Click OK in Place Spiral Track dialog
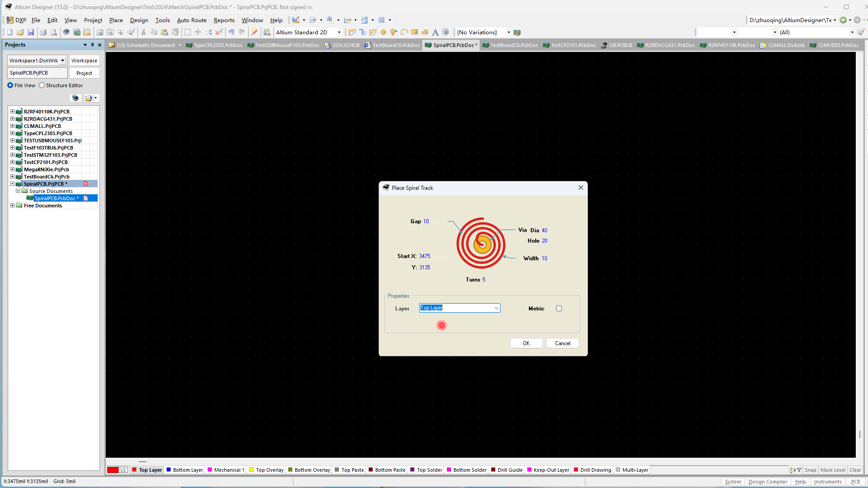The image size is (868, 488). (526, 343)
